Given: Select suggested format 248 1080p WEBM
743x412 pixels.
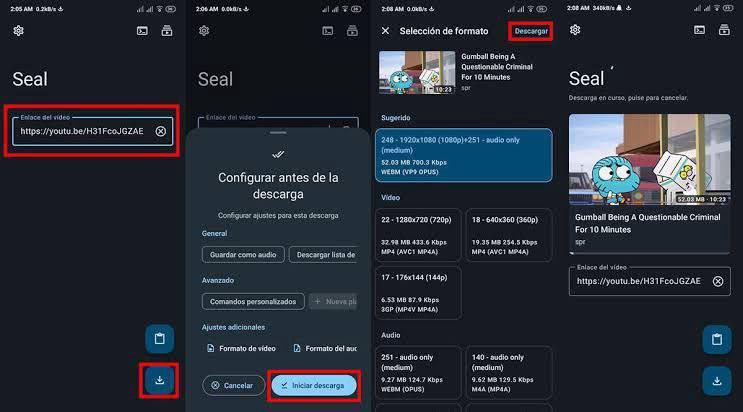Looking at the screenshot, I should (x=464, y=156).
